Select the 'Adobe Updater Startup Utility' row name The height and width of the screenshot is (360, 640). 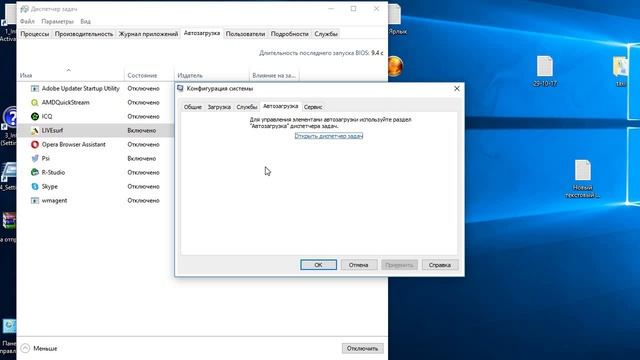point(80,89)
